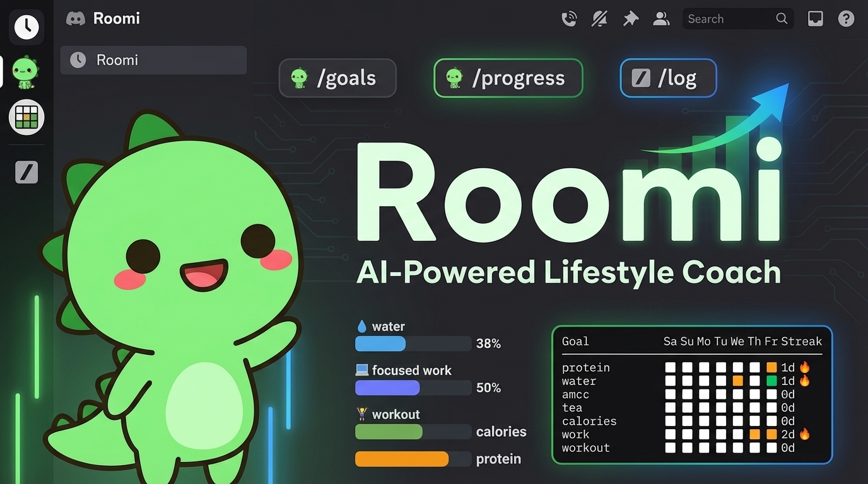Start a voice call from the top toolbar

pos(569,18)
